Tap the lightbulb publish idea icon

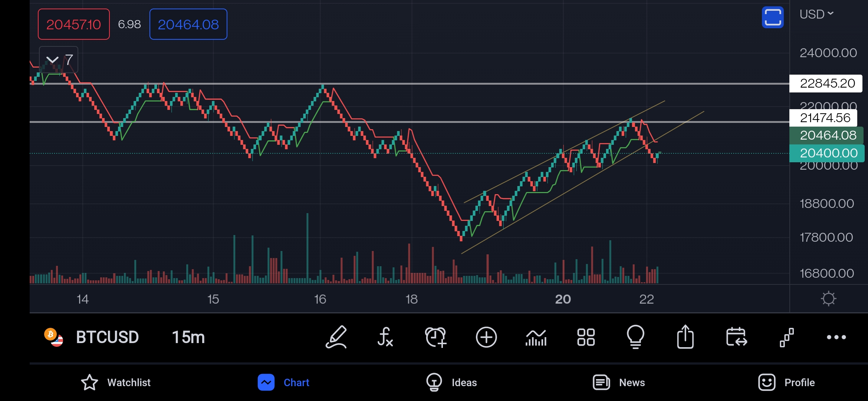tap(635, 337)
